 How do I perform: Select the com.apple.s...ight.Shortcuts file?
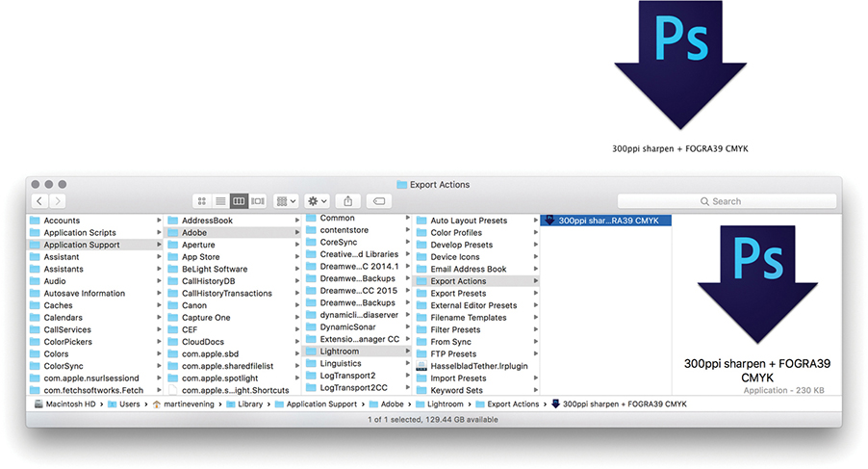click(233, 390)
